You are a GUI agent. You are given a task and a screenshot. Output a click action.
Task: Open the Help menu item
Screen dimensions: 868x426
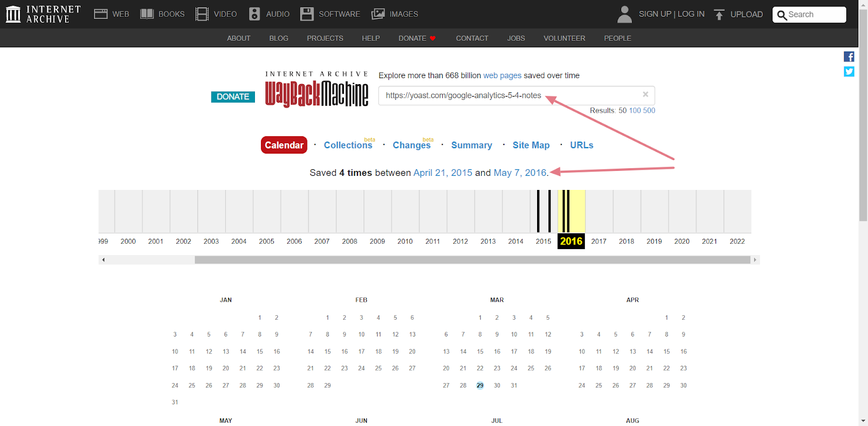tap(371, 38)
